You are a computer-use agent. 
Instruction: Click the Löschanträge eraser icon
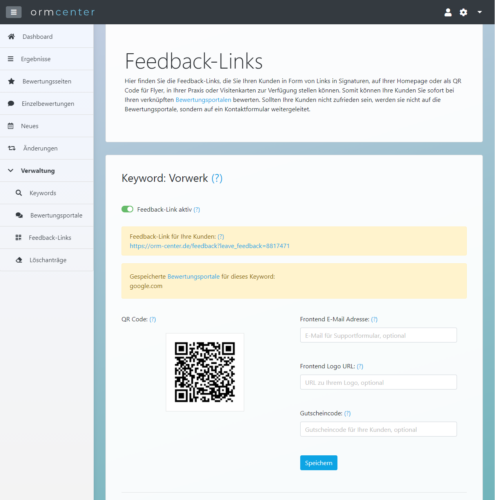(19, 260)
